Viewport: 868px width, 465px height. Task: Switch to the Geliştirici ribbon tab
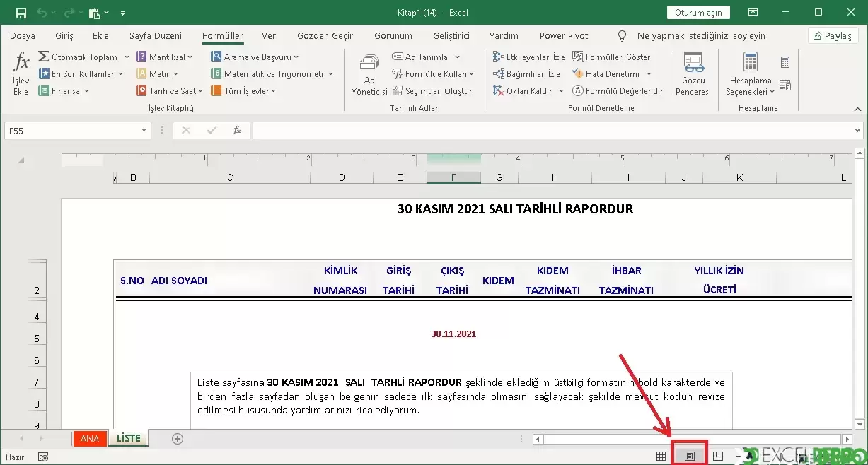pyautogui.click(x=451, y=35)
